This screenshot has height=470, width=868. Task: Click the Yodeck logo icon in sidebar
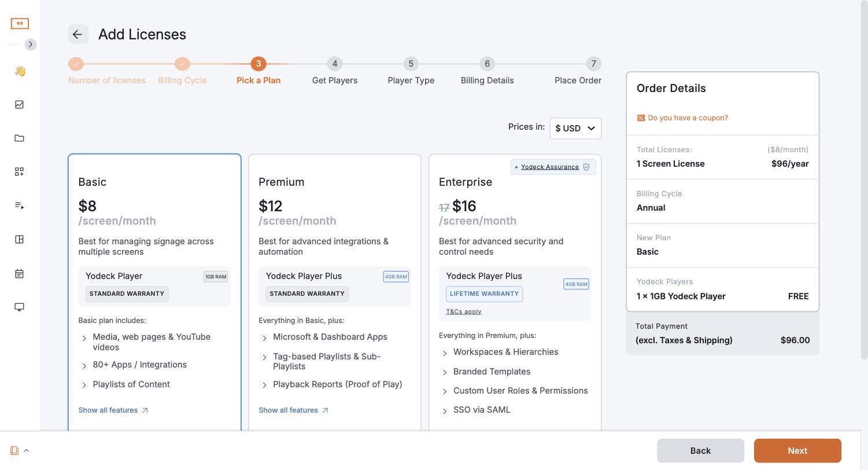pos(20,23)
